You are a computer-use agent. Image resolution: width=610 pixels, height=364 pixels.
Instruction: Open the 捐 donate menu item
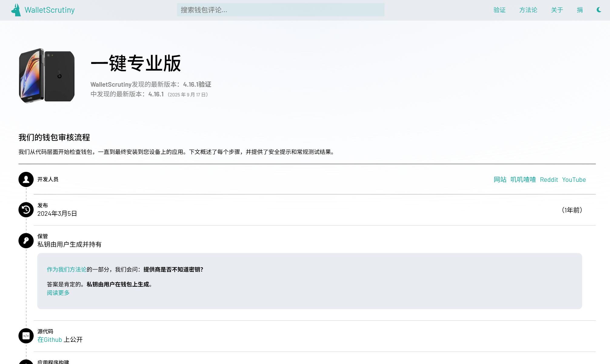click(580, 10)
